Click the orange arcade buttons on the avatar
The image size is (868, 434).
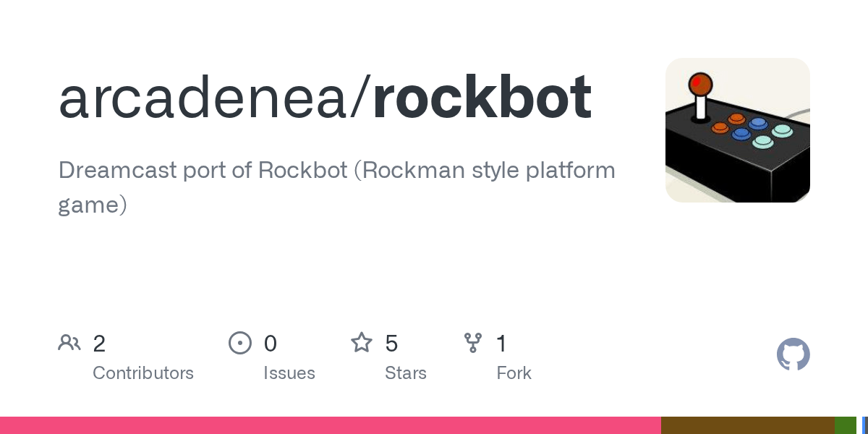point(728,124)
